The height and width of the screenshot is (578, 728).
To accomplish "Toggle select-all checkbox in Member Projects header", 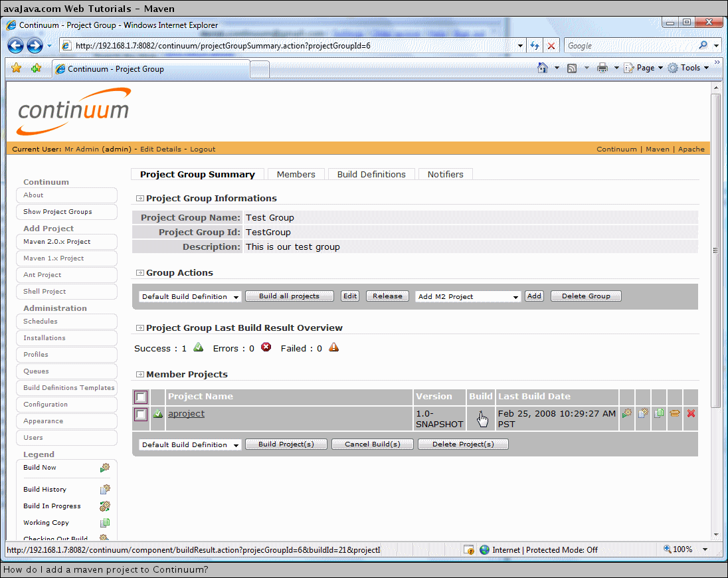I will [x=140, y=397].
